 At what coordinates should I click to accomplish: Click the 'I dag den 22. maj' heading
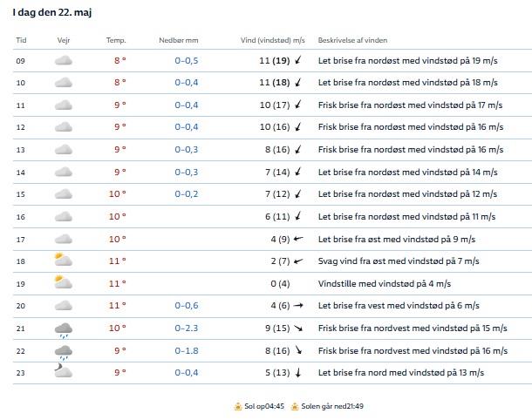tap(54, 10)
